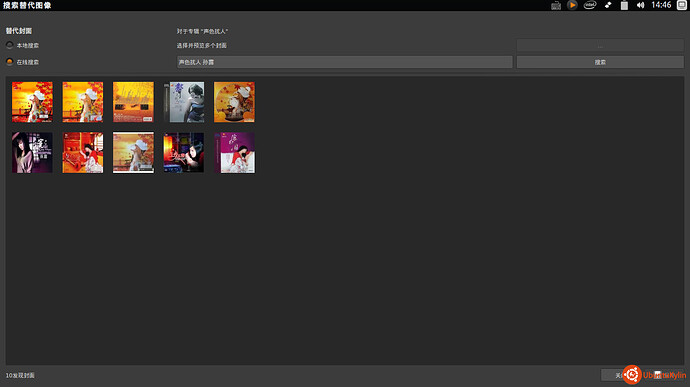Click the 替代封面 heading
Viewport: 690px width, 387px height.
coord(18,31)
